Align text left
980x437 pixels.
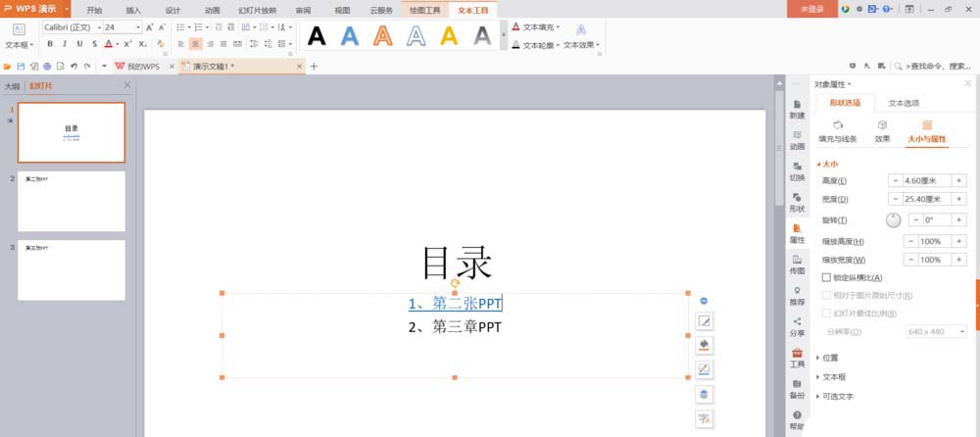tap(181, 44)
